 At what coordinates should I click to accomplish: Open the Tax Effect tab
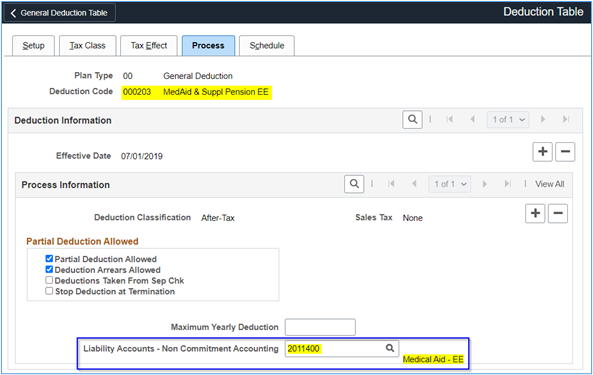point(149,46)
